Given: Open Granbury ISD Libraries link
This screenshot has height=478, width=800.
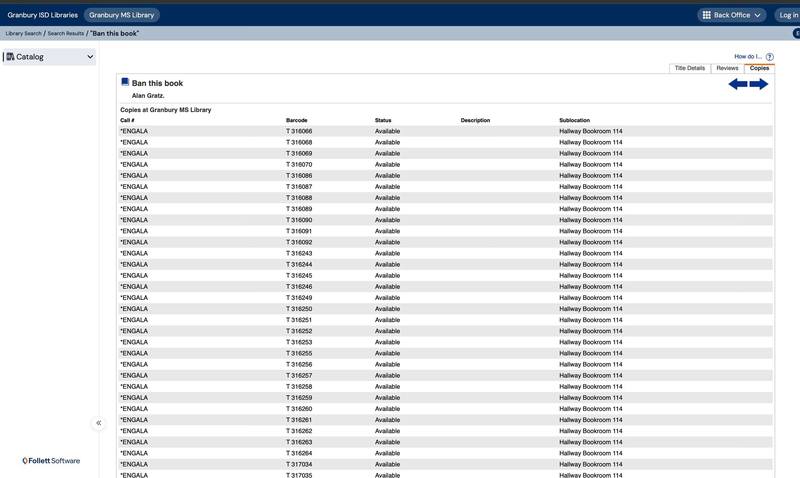Looking at the screenshot, I should click(42, 15).
